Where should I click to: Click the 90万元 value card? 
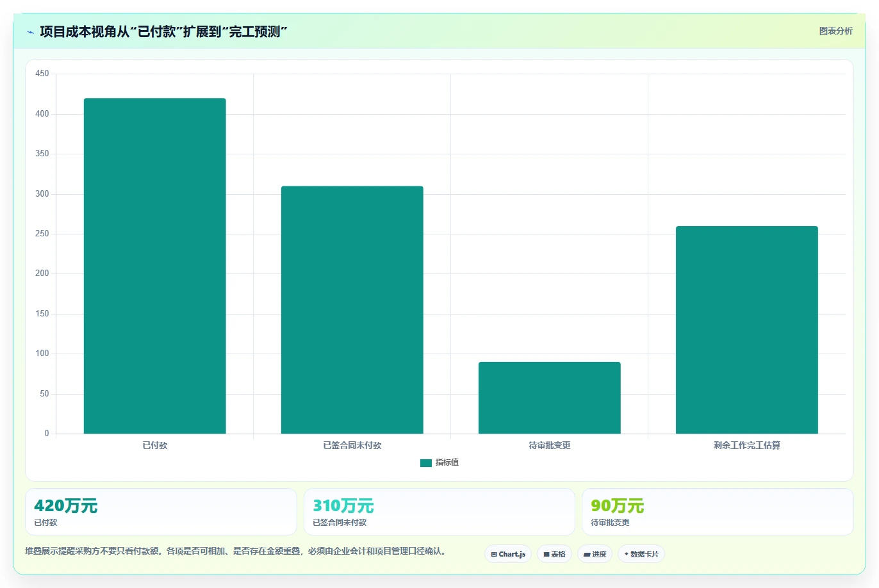coord(718,512)
